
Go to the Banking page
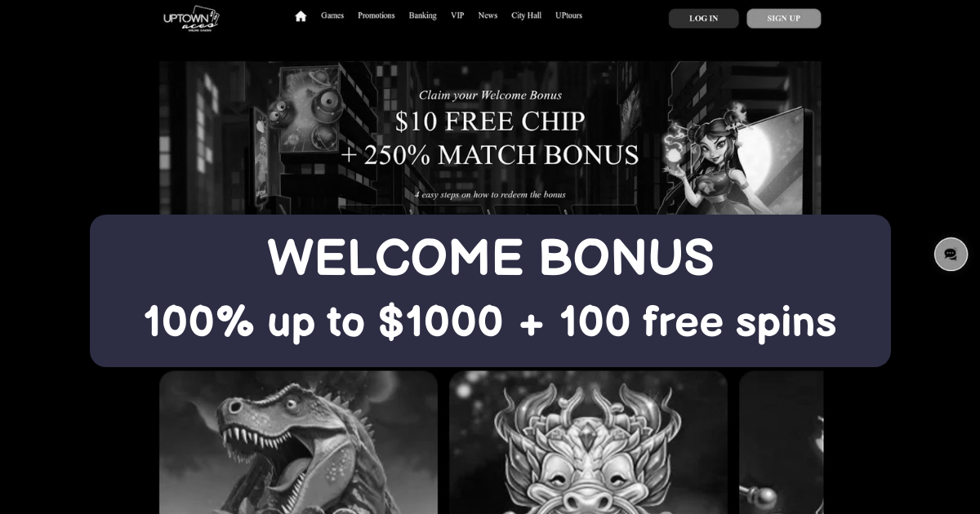[423, 16]
